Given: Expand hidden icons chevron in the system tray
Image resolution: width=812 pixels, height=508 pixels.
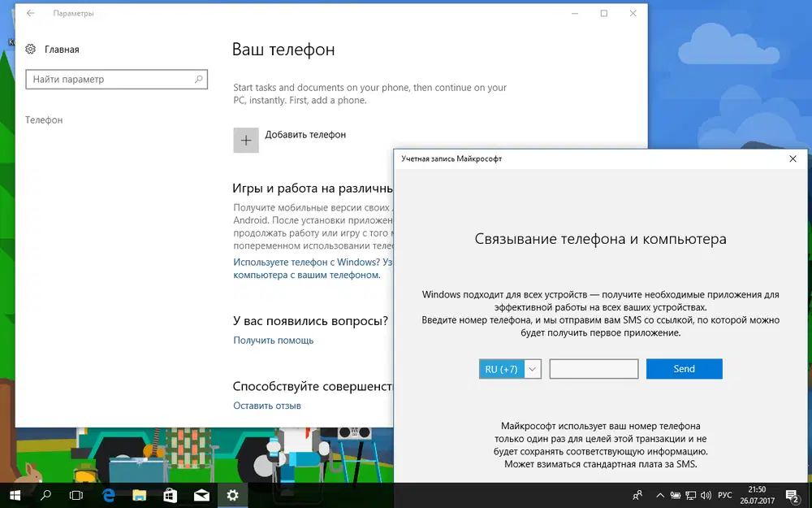Looking at the screenshot, I should click(x=659, y=495).
